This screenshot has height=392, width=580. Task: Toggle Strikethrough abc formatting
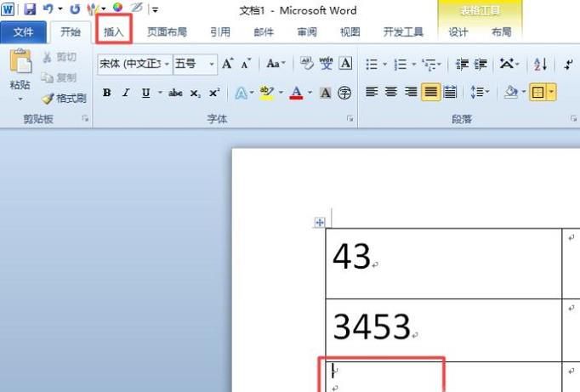(x=175, y=93)
